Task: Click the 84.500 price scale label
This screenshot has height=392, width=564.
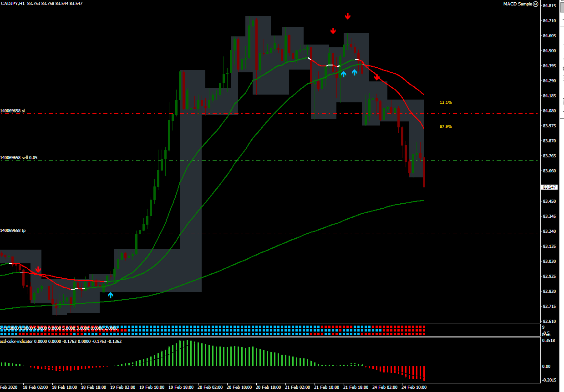Action: pyautogui.click(x=549, y=51)
